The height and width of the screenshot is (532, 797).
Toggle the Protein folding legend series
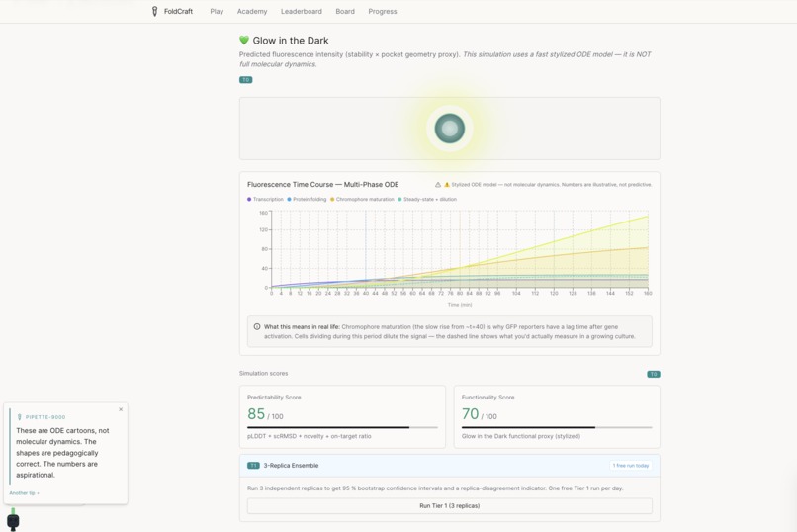click(x=307, y=199)
